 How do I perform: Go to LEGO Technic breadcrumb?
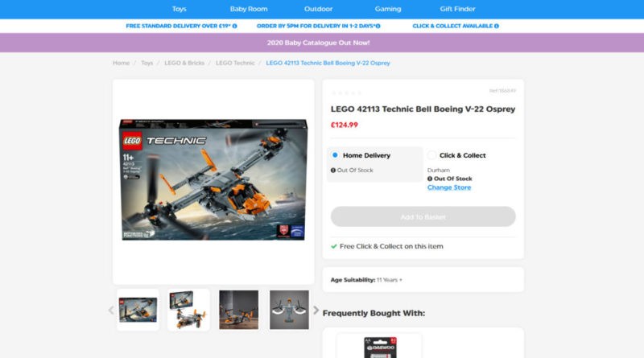[235, 63]
